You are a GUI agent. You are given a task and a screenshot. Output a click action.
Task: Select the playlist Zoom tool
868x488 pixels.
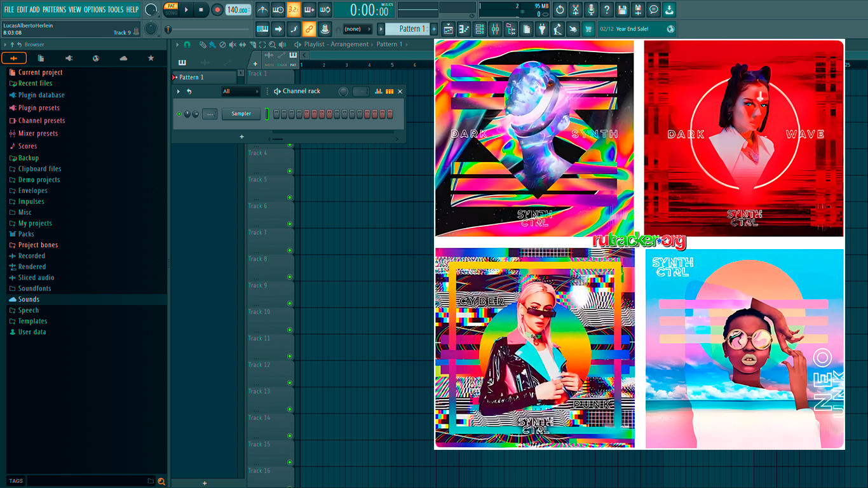[272, 44]
